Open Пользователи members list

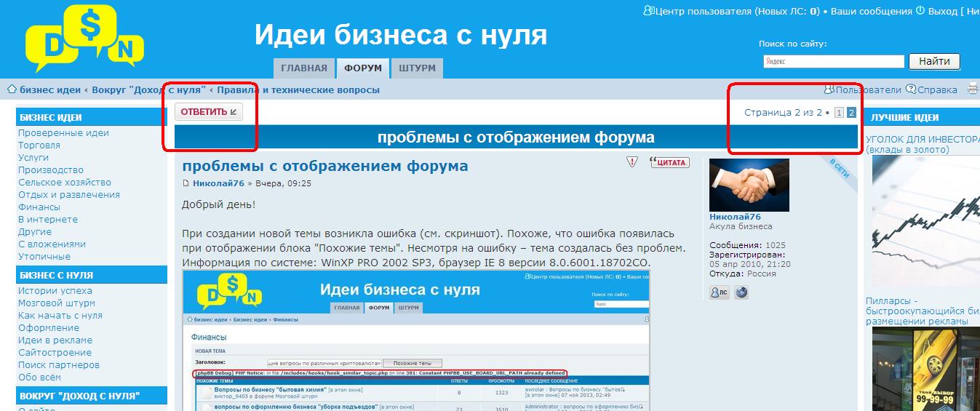pyautogui.click(x=863, y=89)
